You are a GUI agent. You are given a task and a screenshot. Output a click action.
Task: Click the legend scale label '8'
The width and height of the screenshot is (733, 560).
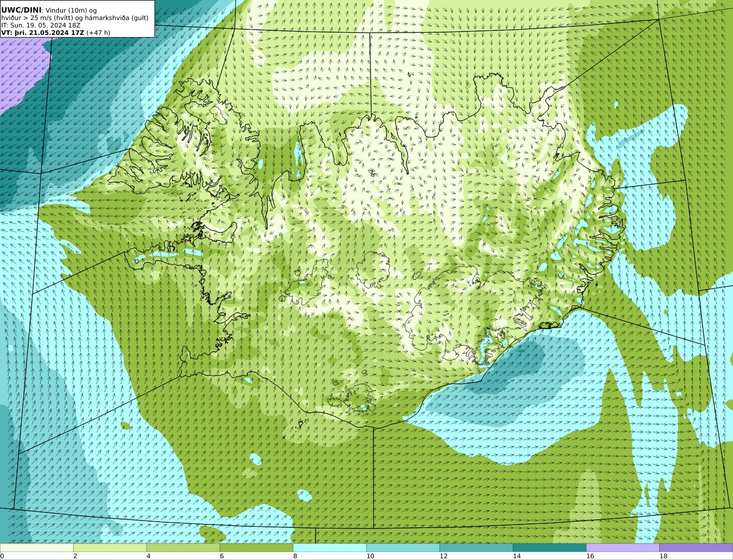(295, 556)
